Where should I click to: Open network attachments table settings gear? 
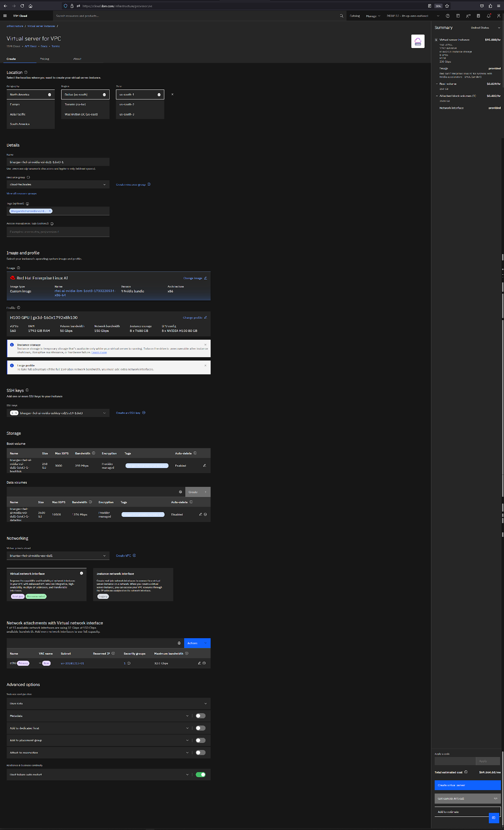click(179, 643)
